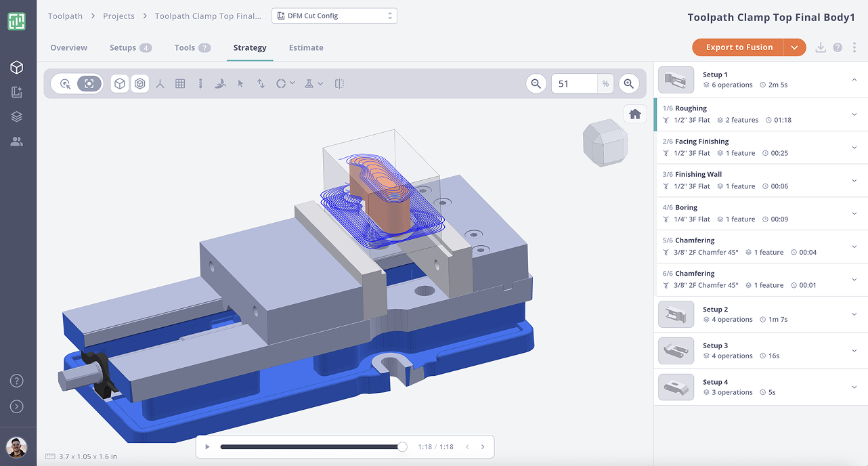Click the Toolpath logo in the top corner
The width and height of the screenshot is (868, 466).
pos(16,21)
